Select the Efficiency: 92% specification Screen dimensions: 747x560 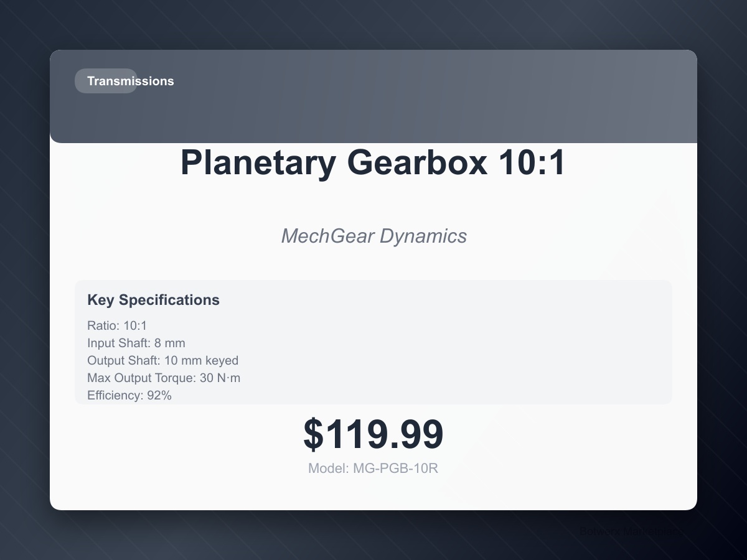tap(129, 395)
